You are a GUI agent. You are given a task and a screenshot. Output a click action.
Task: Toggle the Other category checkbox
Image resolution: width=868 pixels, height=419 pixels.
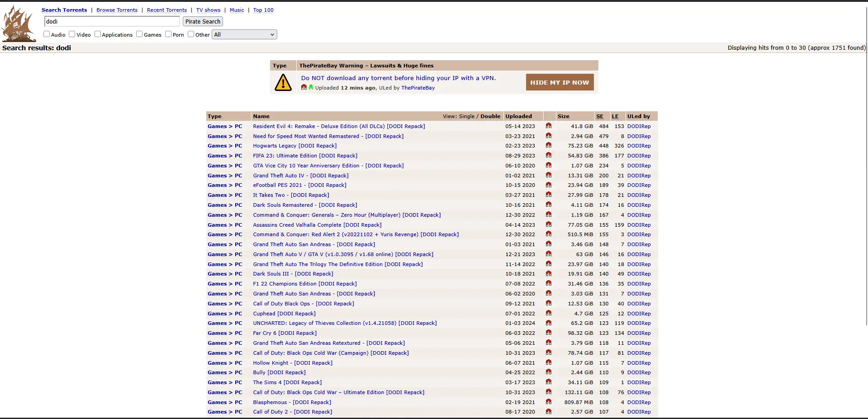pos(191,34)
